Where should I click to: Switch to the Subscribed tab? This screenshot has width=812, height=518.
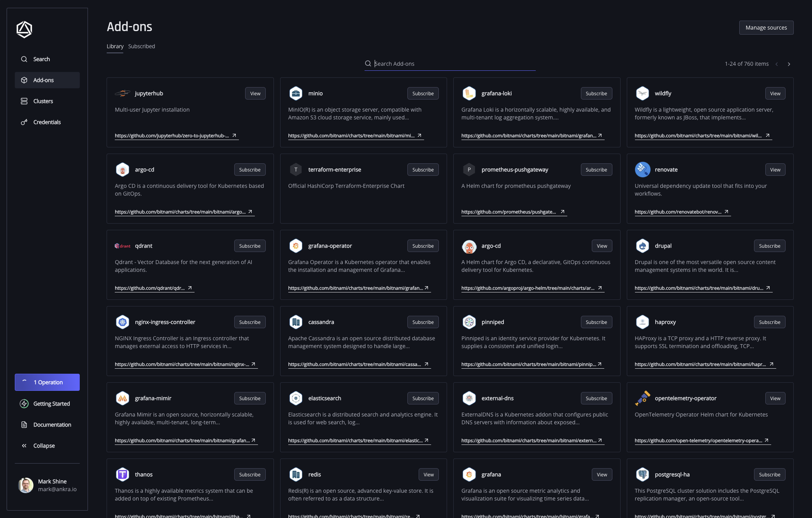(142, 46)
